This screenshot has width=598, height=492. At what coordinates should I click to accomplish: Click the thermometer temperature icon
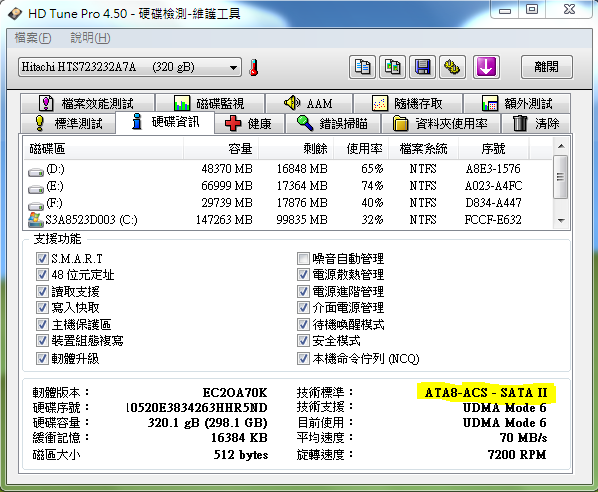click(x=254, y=68)
